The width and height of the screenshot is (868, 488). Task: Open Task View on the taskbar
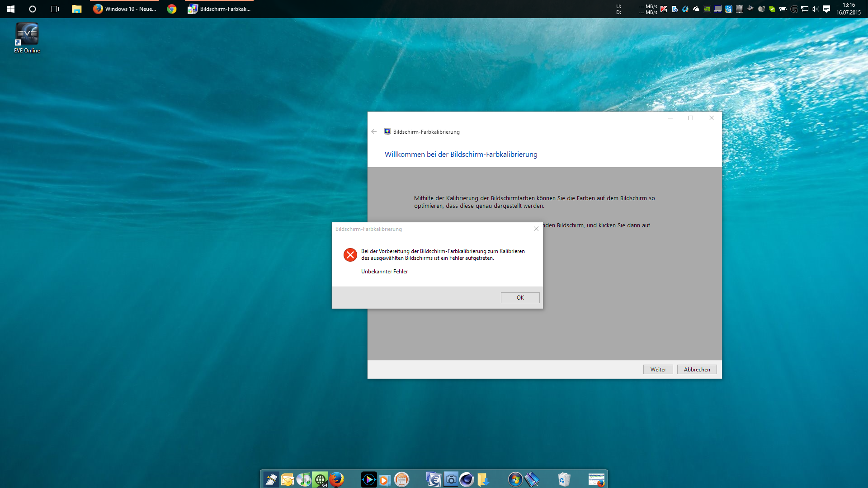[x=54, y=9]
